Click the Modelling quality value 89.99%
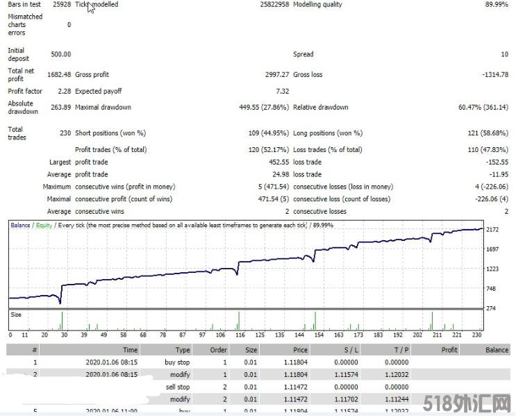 pyautogui.click(x=497, y=5)
